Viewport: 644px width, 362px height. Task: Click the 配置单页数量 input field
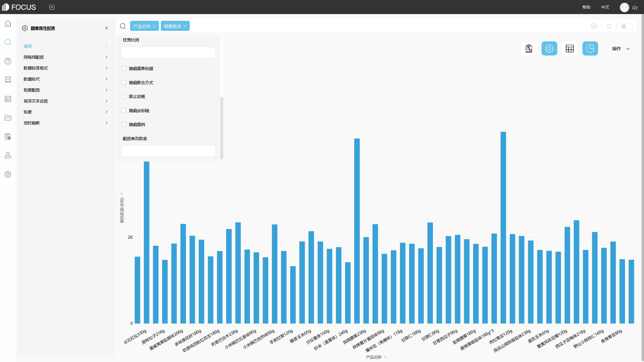(168, 151)
